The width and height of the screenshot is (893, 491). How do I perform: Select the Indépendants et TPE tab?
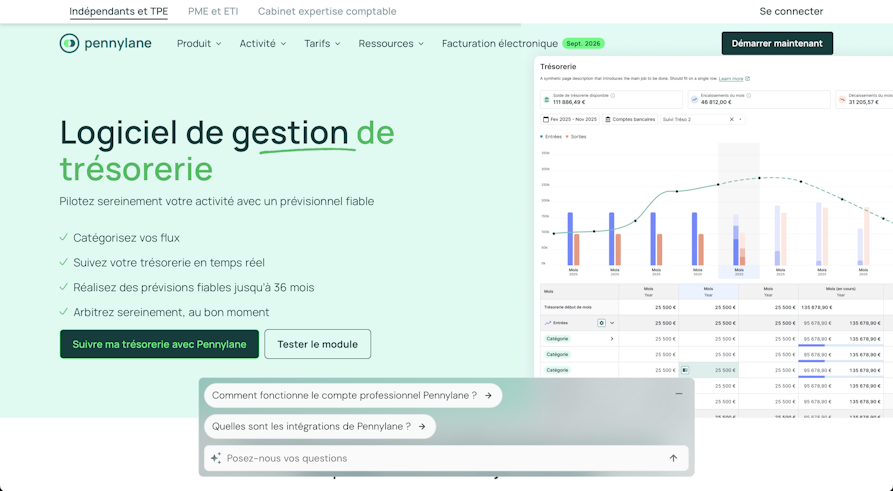point(118,11)
